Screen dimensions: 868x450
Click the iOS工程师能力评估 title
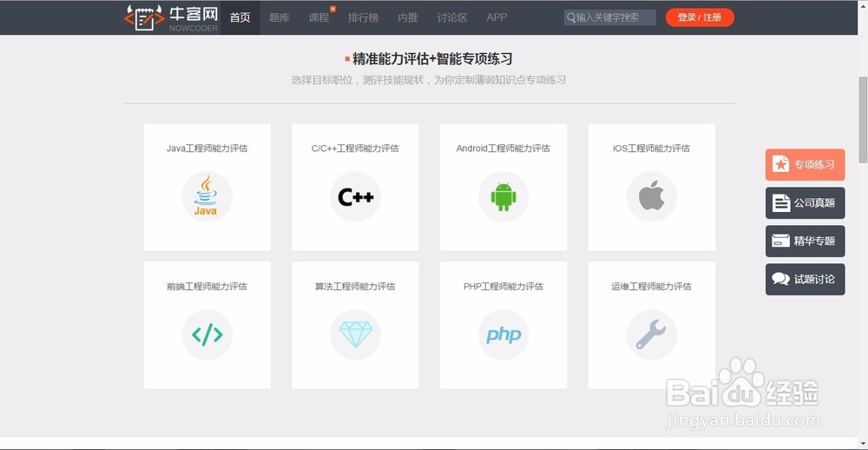click(652, 149)
